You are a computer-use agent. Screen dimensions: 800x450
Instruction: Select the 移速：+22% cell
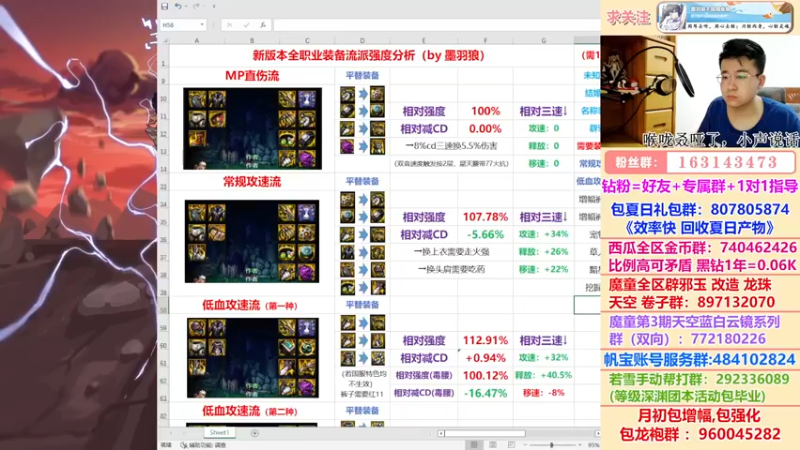pyautogui.click(x=543, y=269)
